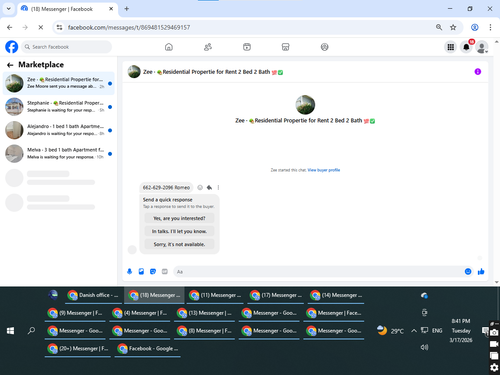Switch to (17) Messenger taskbar window
The height and width of the screenshot is (375, 500).
point(276,295)
